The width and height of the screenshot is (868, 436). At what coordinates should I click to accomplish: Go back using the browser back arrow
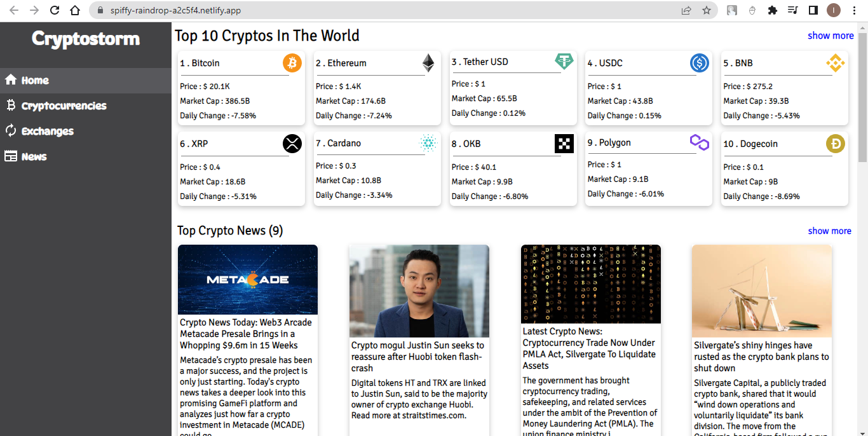point(14,10)
